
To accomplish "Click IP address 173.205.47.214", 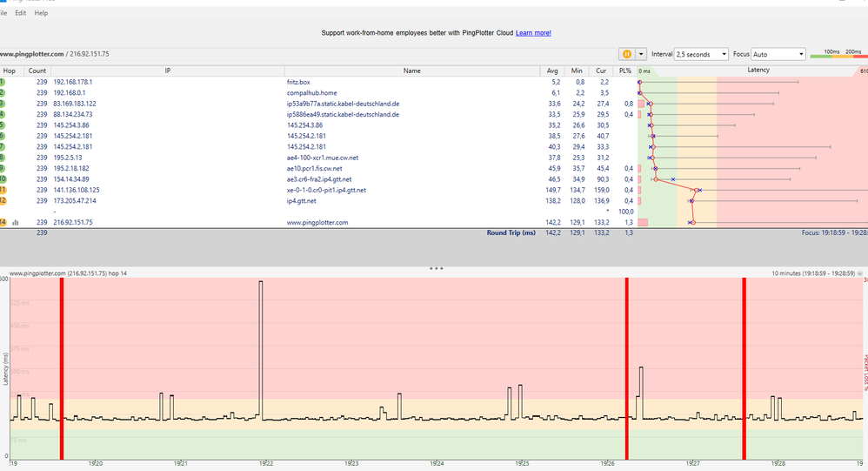I will point(75,200).
